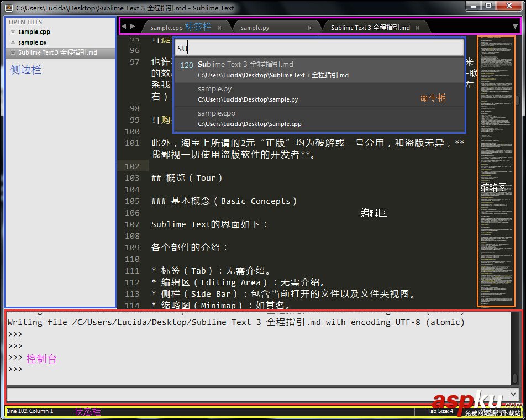Open sample.cpp from the sidebar list

pyautogui.click(x=34, y=32)
